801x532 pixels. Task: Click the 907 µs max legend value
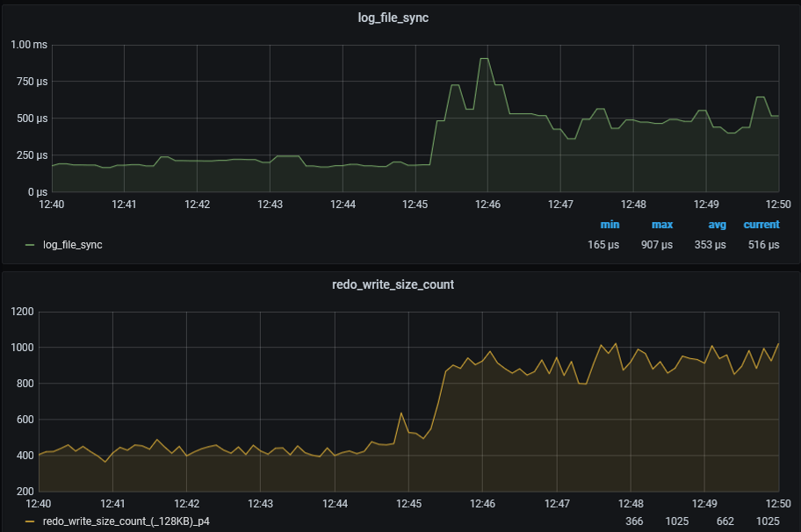pos(656,245)
